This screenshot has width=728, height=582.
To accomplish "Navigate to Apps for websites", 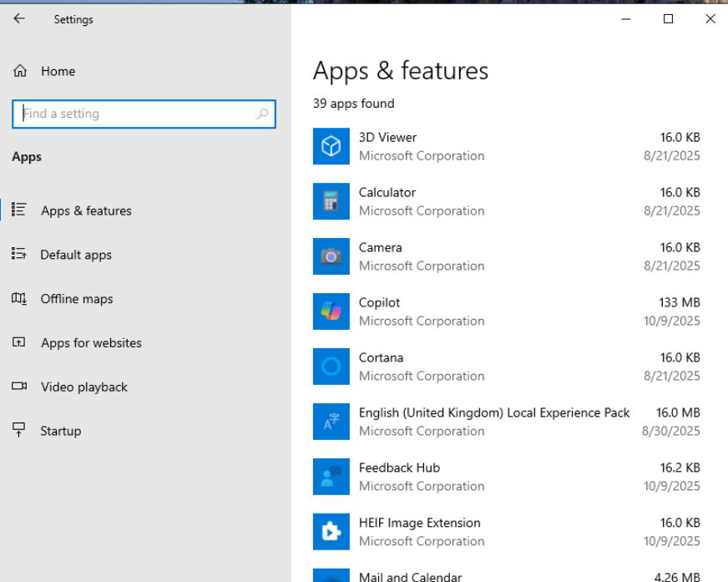I will coord(91,343).
